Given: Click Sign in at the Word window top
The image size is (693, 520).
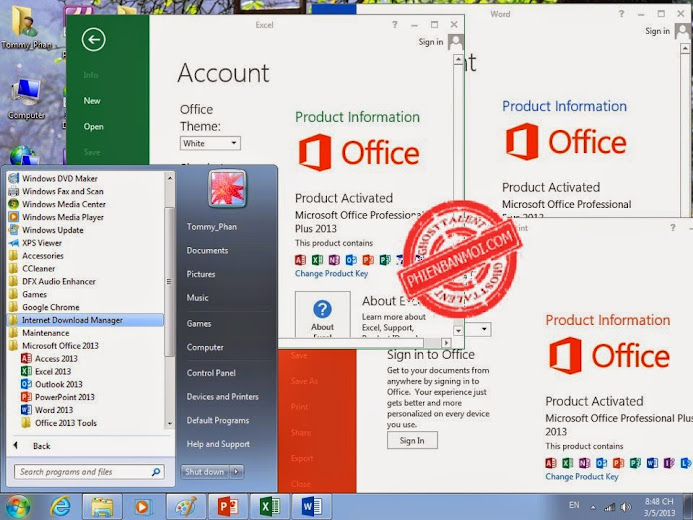Looking at the screenshot, I should coord(657,31).
